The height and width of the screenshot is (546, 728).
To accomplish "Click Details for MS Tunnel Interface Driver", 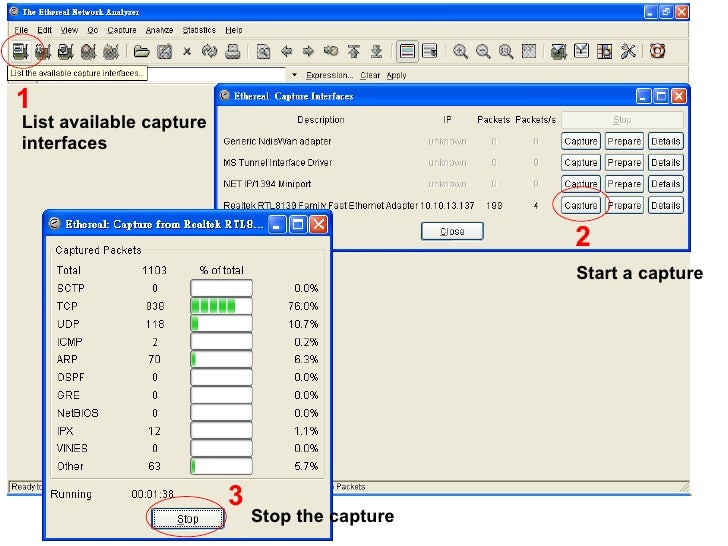I will (665, 162).
